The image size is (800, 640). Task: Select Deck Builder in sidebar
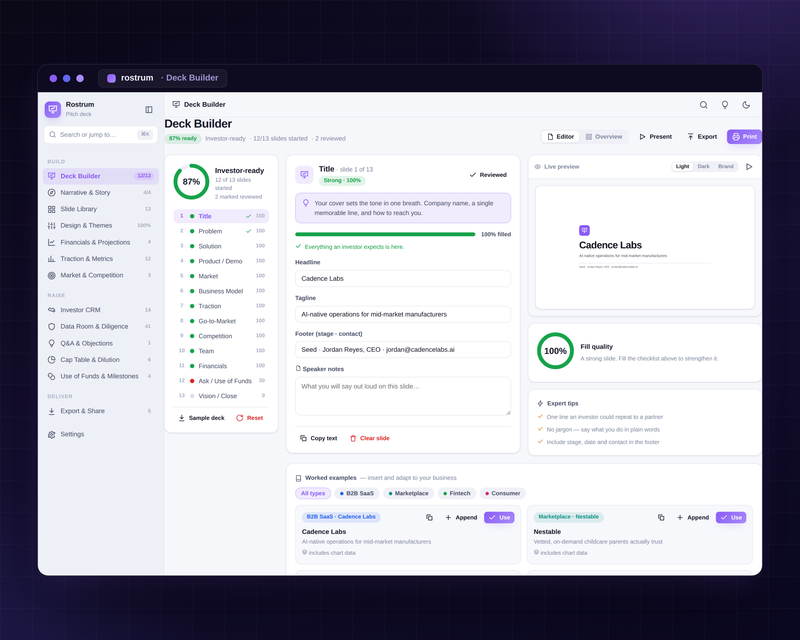[101, 176]
